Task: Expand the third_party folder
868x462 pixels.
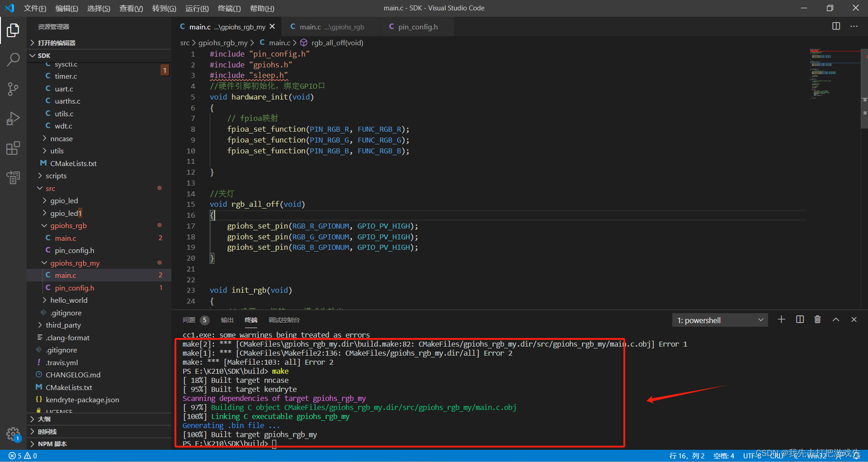Action: tap(99, 325)
